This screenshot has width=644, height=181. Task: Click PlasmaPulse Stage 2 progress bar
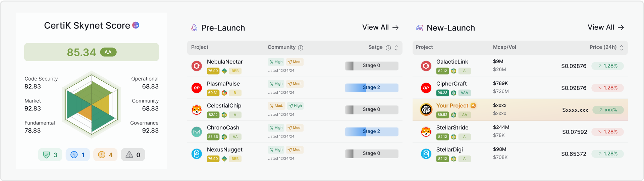coord(372,88)
